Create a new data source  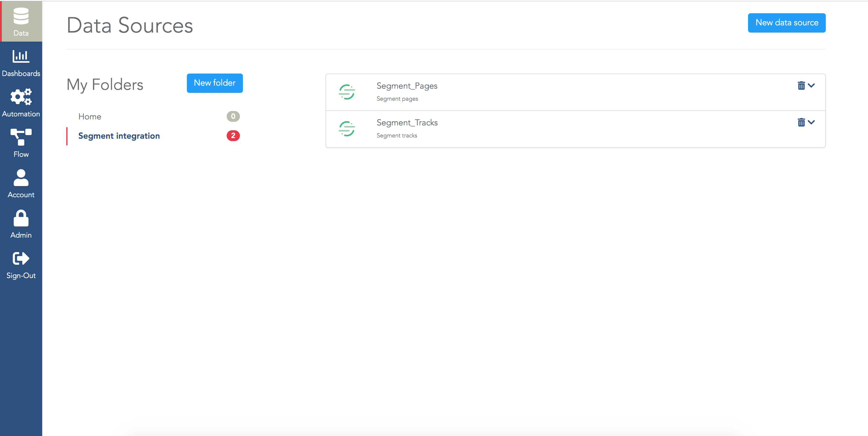click(x=786, y=23)
